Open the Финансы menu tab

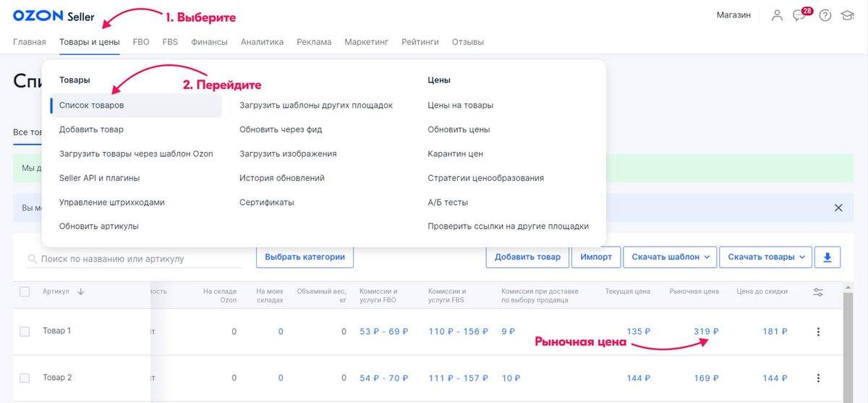point(209,42)
